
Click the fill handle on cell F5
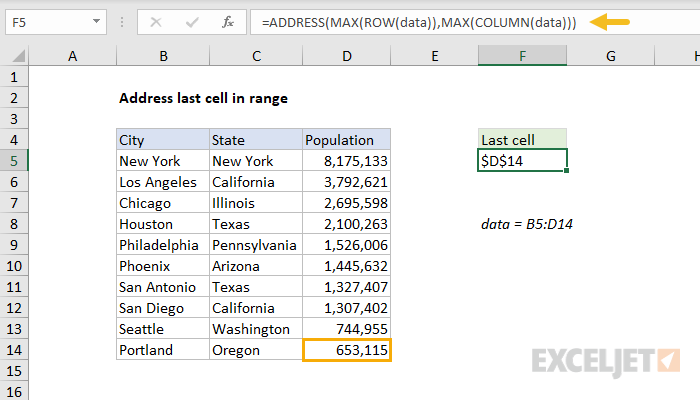point(567,171)
